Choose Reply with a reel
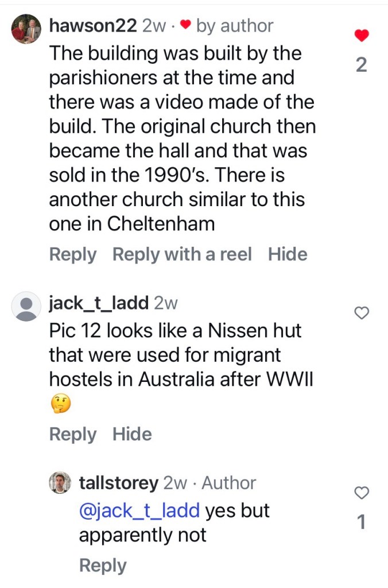 tap(182, 254)
